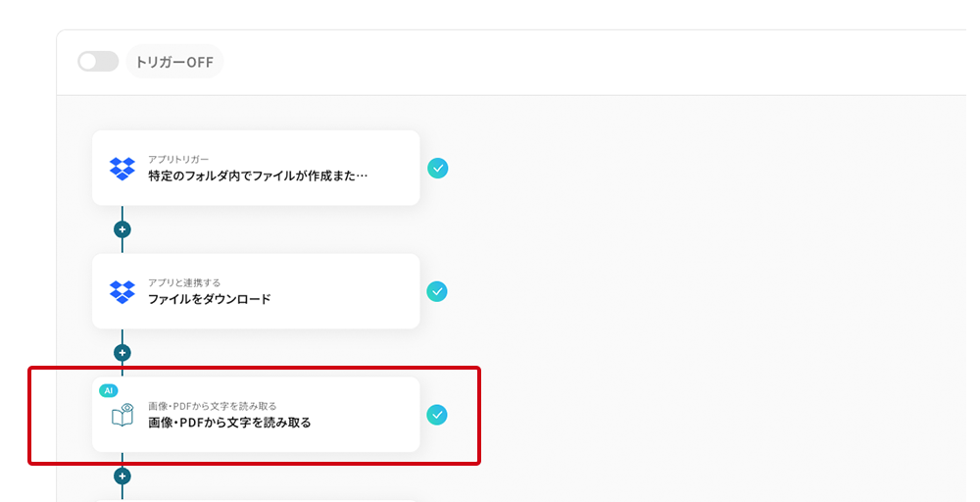This screenshot has width=980, height=502.
Task: Click the Dropbox icon in the download step
Action: click(122, 291)
